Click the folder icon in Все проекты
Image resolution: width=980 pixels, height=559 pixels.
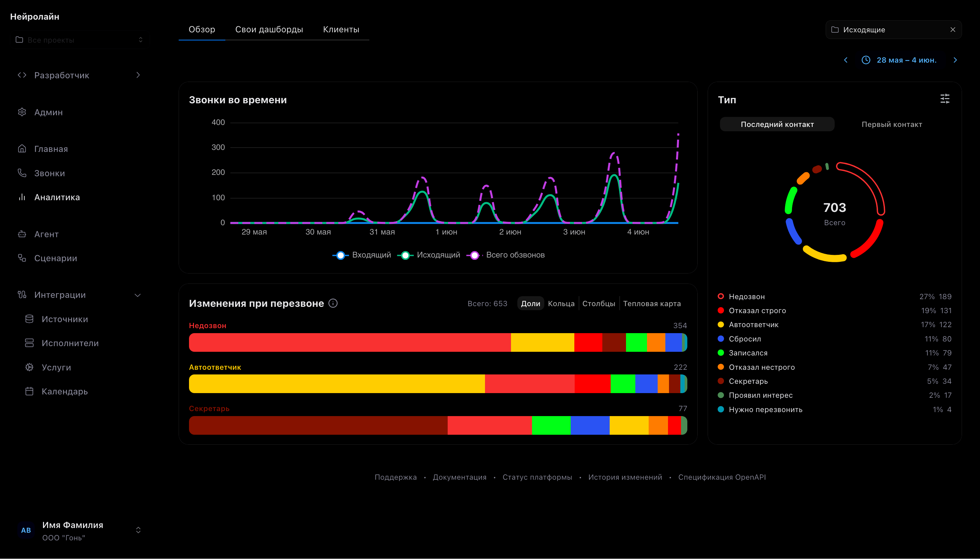(x=19, y=40)
